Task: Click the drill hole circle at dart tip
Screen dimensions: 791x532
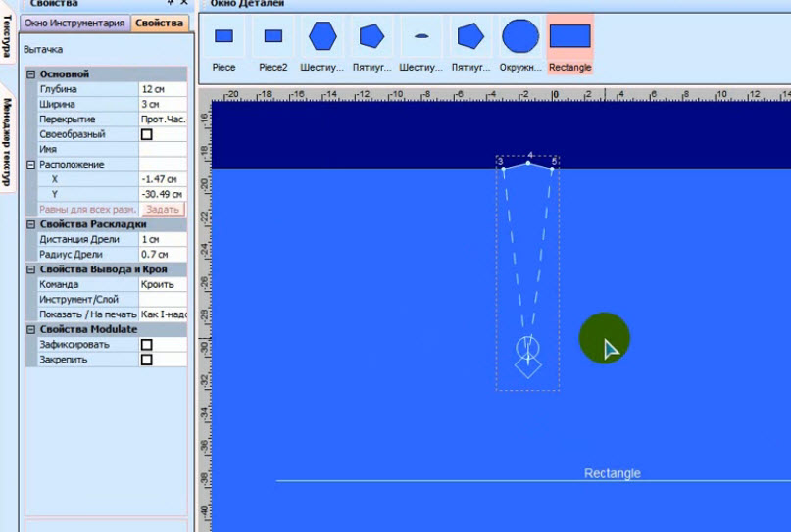Action: (527, 348)
